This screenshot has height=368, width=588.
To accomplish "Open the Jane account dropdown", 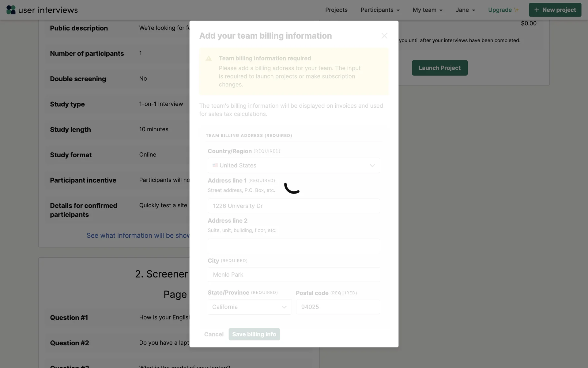I will pos(465,10).
